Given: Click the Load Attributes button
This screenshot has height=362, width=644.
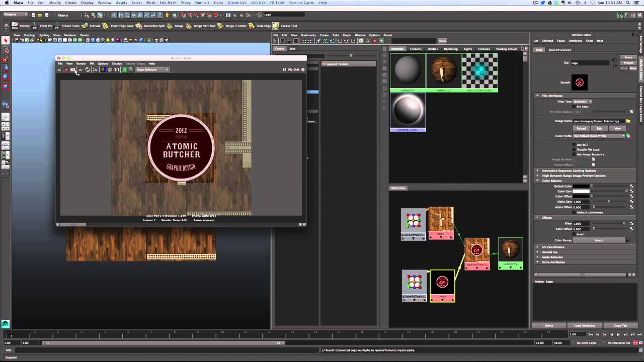Looking at the screenshot, I should [x=585, y=325].
